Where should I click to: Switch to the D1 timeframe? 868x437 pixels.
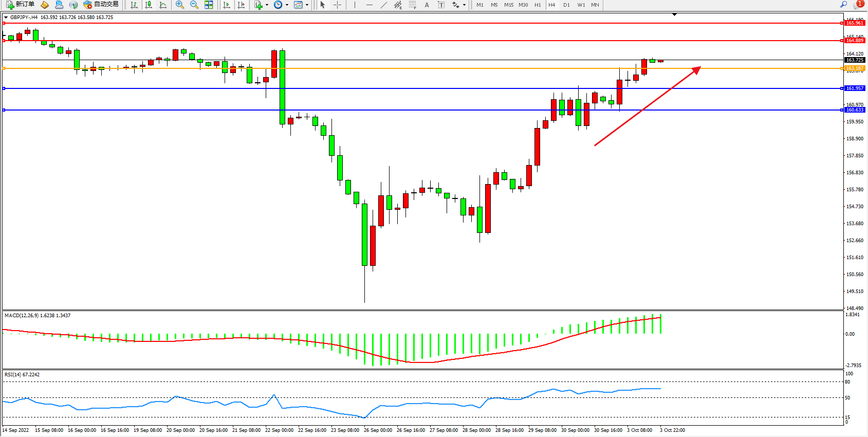(566, 5)
